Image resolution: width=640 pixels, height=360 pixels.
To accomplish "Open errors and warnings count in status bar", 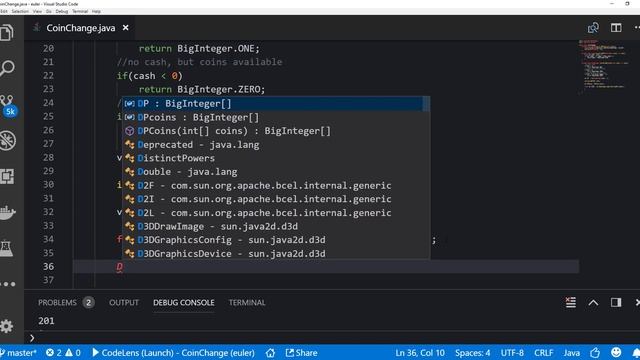I will pos(63,353).
